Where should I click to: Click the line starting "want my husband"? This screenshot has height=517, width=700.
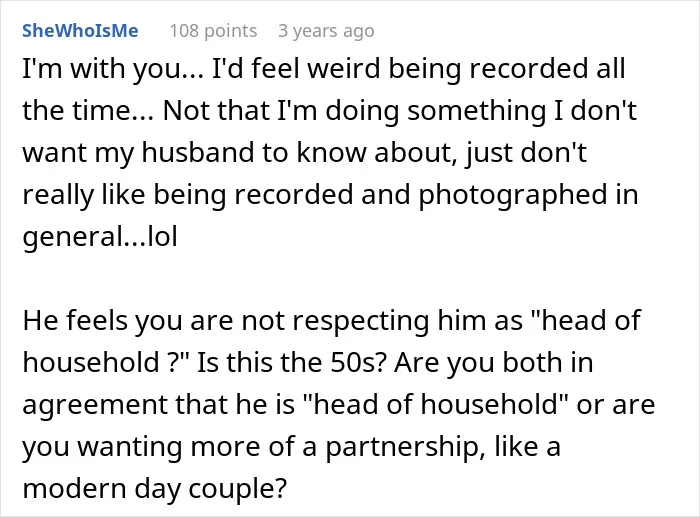[x=304, y=153]
